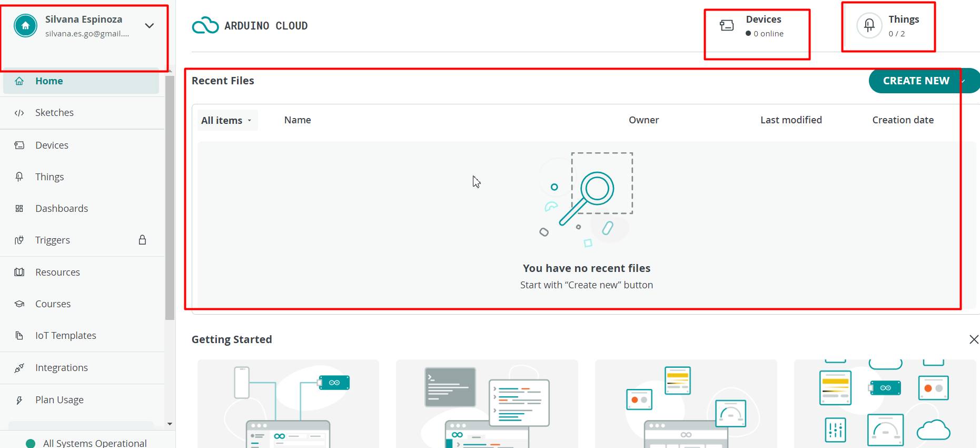Sort by the Creation date column header

click(x=903, y=120)
